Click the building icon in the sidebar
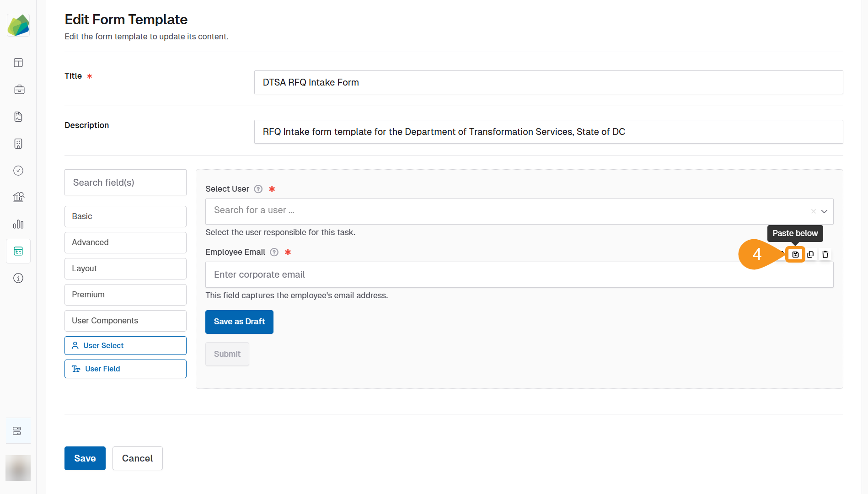Screen dimensions: 868x494 (x=18, y=144)
